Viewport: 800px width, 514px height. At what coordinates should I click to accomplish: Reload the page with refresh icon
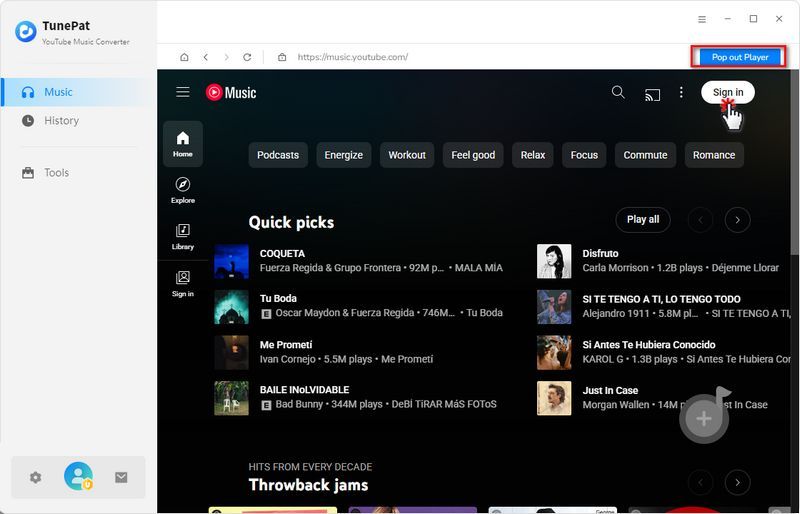coord(247,57)
